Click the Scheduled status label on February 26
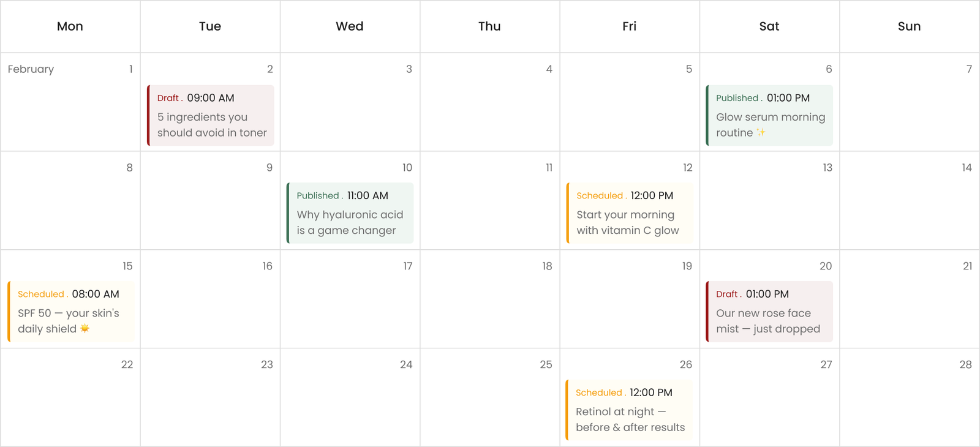The height and width of the screenshot is (447, 980). click(x=599, y=393)
